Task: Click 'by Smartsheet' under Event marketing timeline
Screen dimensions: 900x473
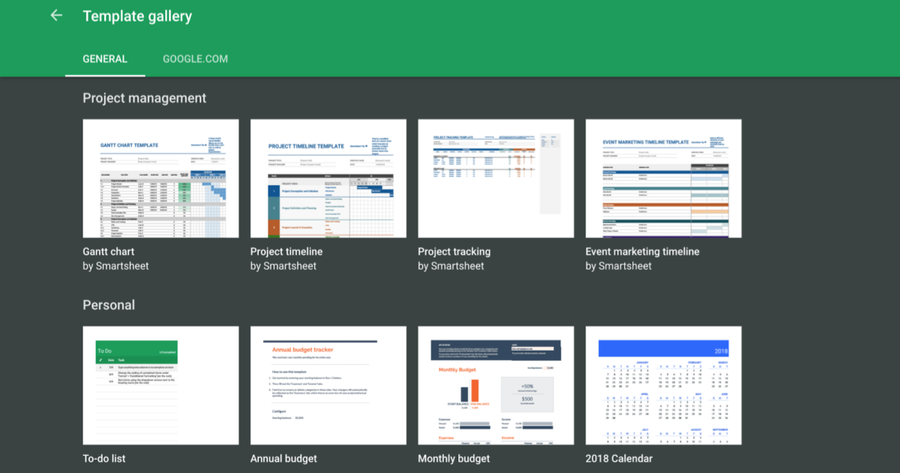Action: (x=618, y=266)
